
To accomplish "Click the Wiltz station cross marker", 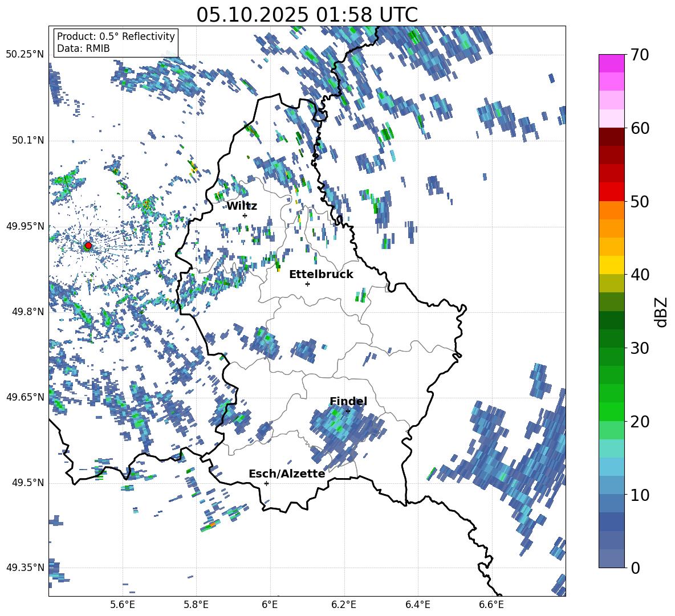I will click(x=245, y=215).
